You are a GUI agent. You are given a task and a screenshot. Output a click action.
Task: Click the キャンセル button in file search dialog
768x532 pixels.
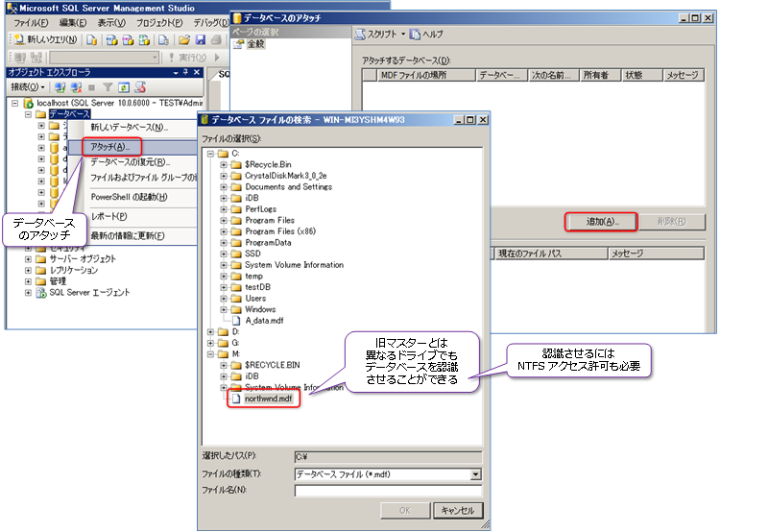(458, 511)
